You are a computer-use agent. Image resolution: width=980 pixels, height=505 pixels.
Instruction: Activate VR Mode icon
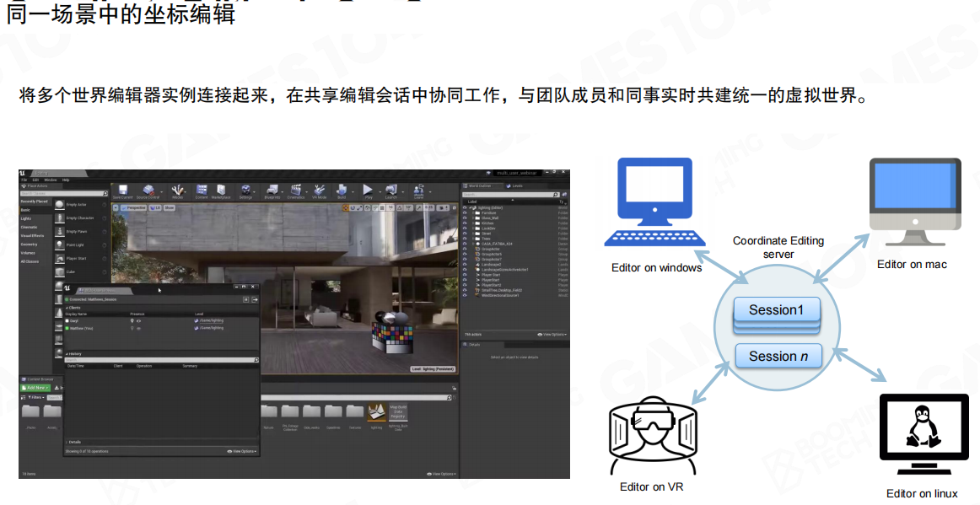click(320, 191)
